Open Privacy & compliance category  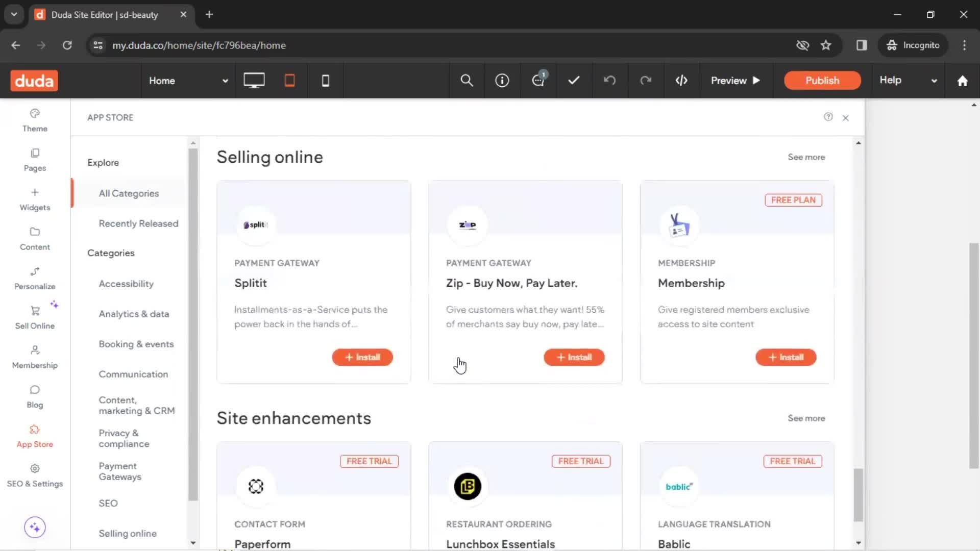pos(124,438)
